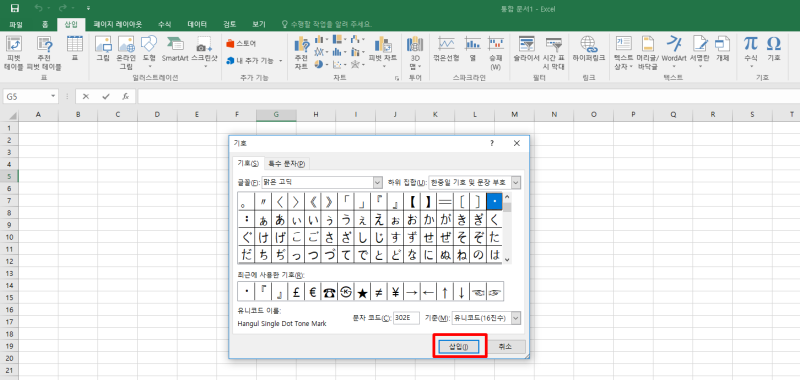Click the help question mark in dialog
The image size is (800, 380).
(x=492, y=143)
